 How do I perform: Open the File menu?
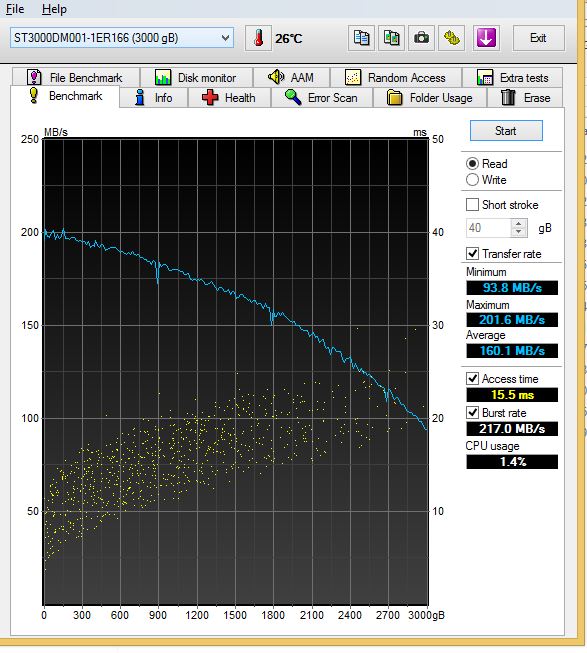pos(15,9)
